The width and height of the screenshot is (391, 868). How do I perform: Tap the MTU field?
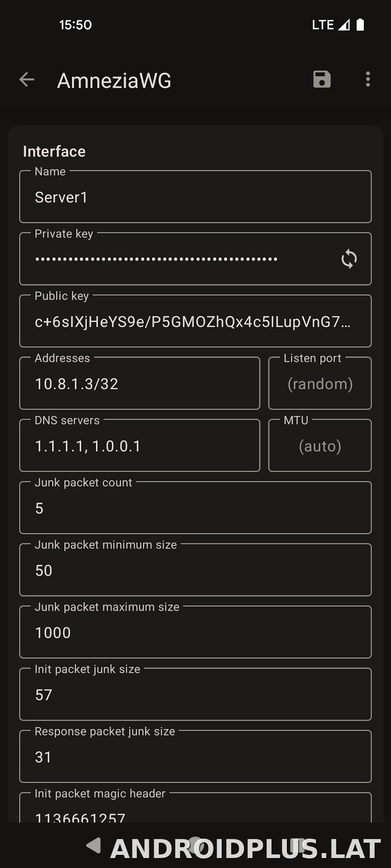[x=320, y=446]
